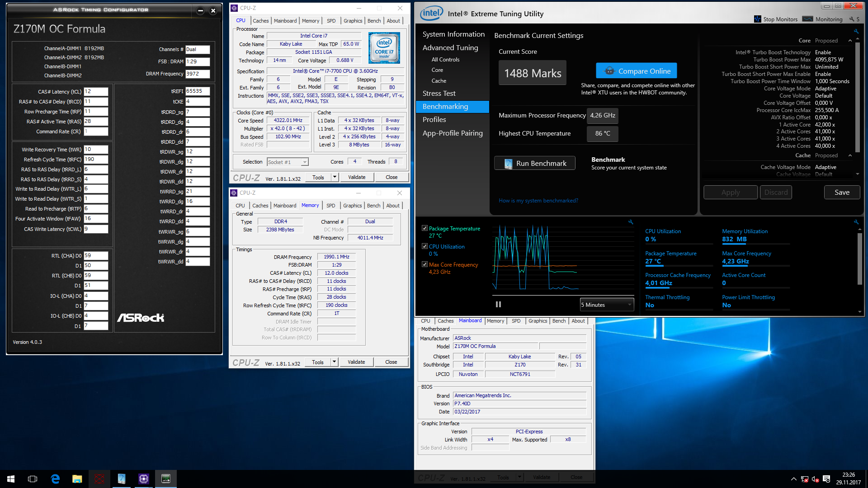Viewport: 868px width, 488px height.
Task: Click Save in XTU proposed settings
Action: [842, 192]
